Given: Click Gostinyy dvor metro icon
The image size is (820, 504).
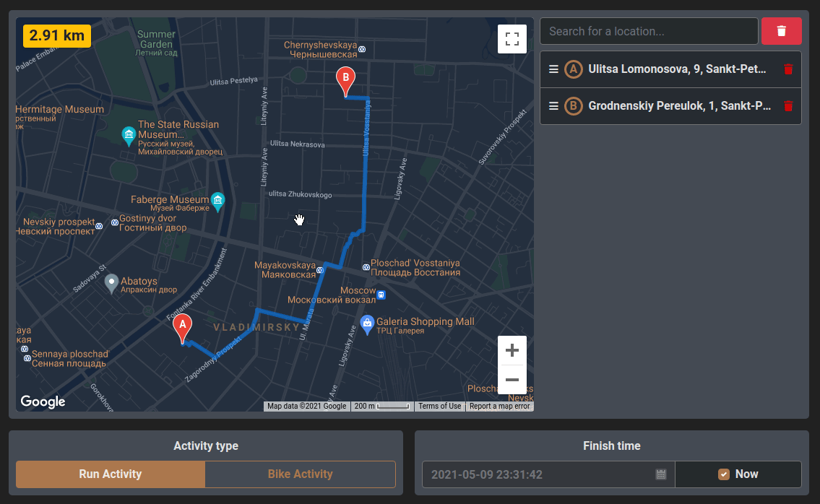Looking at the screenshot, I should click(x=115, y=222).
